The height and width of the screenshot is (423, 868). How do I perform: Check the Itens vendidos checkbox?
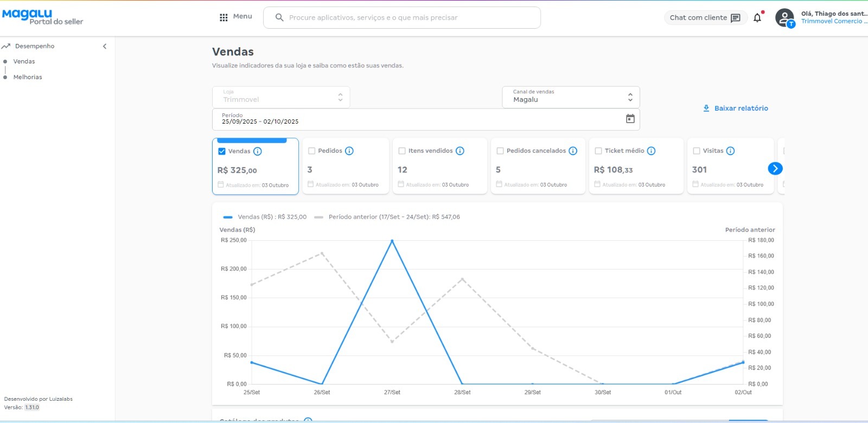402,151
